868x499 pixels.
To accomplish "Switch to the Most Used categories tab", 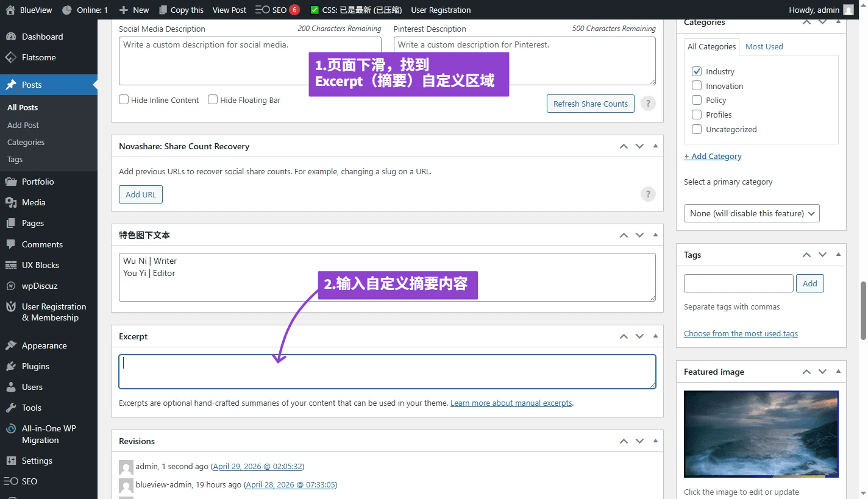I will pos(764,46).
